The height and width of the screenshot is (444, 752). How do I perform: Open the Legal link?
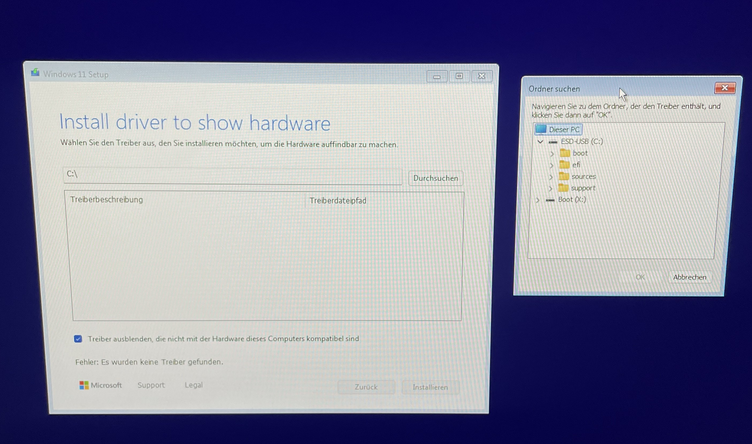(193, 385)
